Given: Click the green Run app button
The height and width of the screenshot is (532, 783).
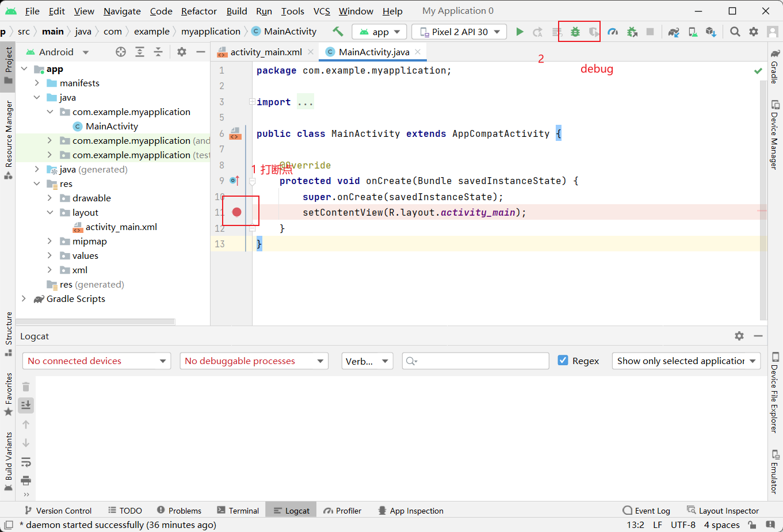Looking at the screenshot, I should coord(520,32).
